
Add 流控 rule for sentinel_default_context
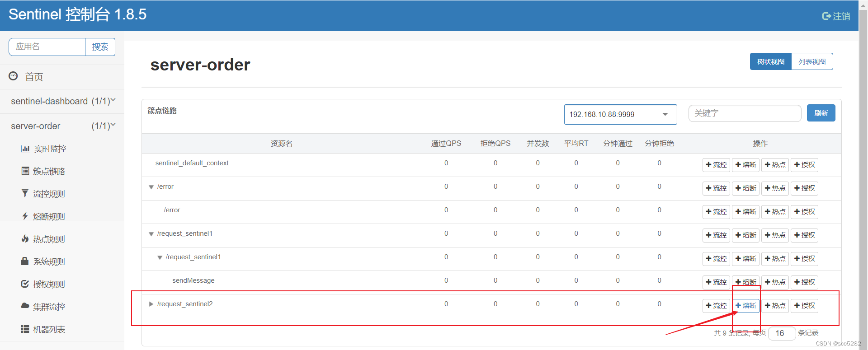click(x=716, y=165)
